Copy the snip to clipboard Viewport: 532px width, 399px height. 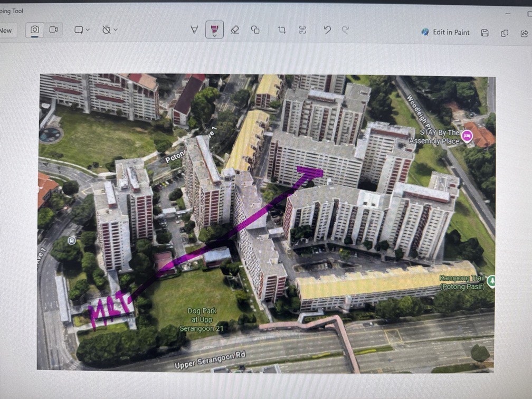pyautogui.click(x=505, y=33)
